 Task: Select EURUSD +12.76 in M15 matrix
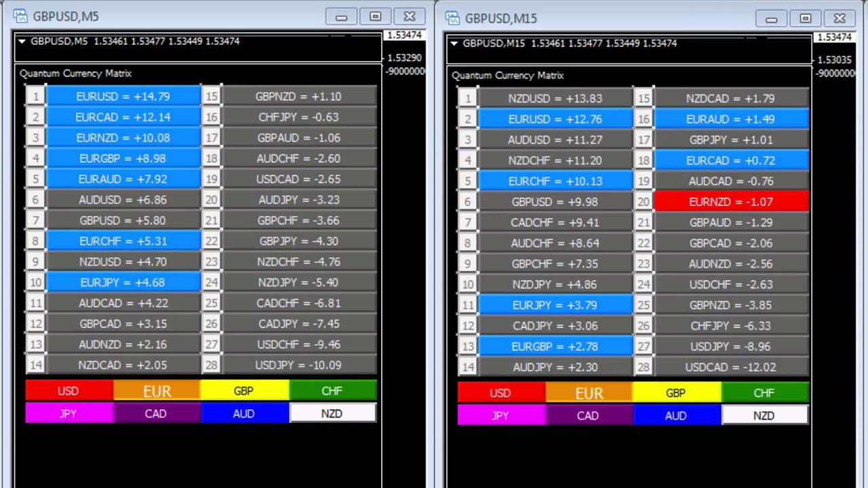pos(555,119)
